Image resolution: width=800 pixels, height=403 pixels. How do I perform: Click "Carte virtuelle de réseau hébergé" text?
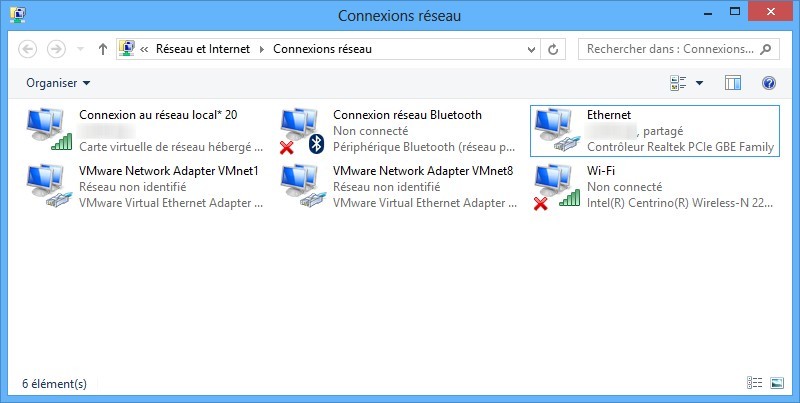[171, 147]
